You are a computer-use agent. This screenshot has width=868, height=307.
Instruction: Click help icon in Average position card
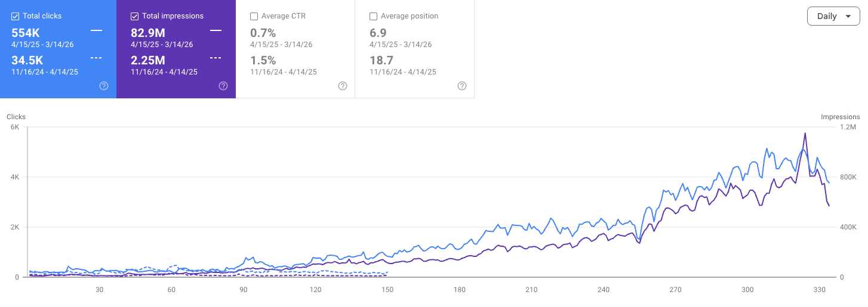pyautogui.click(x=462, y=86)
